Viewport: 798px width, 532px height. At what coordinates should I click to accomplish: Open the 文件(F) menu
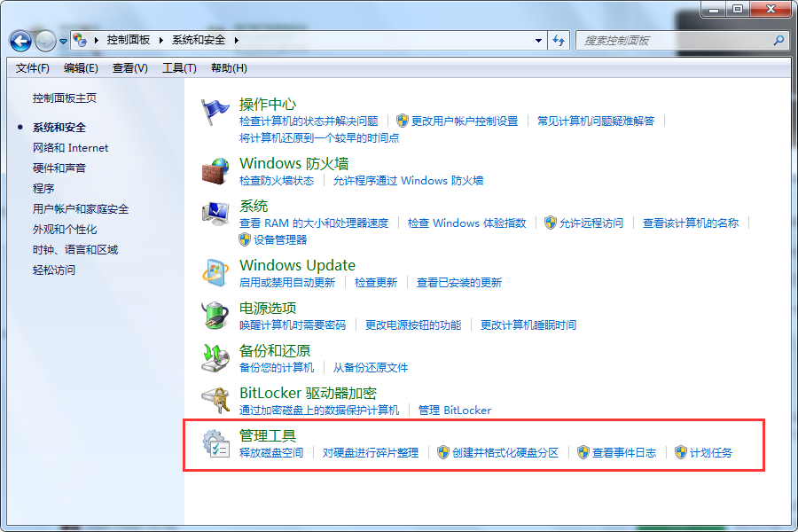(33, 68)
